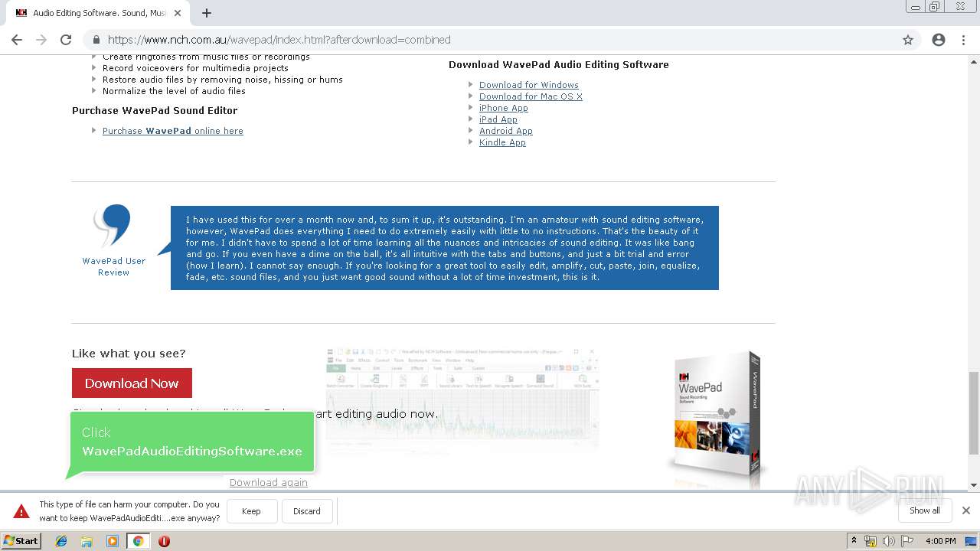Click the red Download Now button
Screen dimensions: 980x551
(132, 383)
